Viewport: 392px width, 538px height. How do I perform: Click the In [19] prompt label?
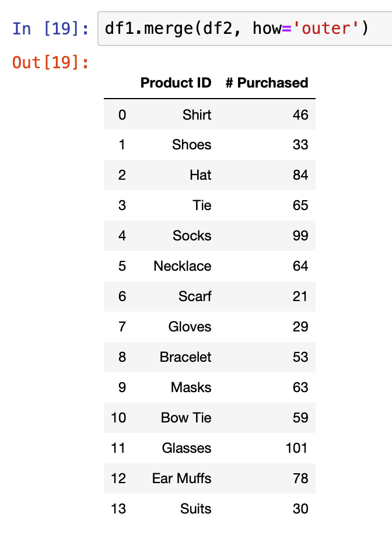pyautogui.click(x=51, y=29)
